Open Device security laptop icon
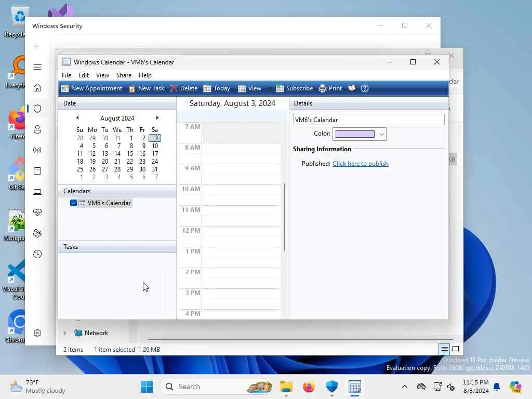 coord(37,192)
